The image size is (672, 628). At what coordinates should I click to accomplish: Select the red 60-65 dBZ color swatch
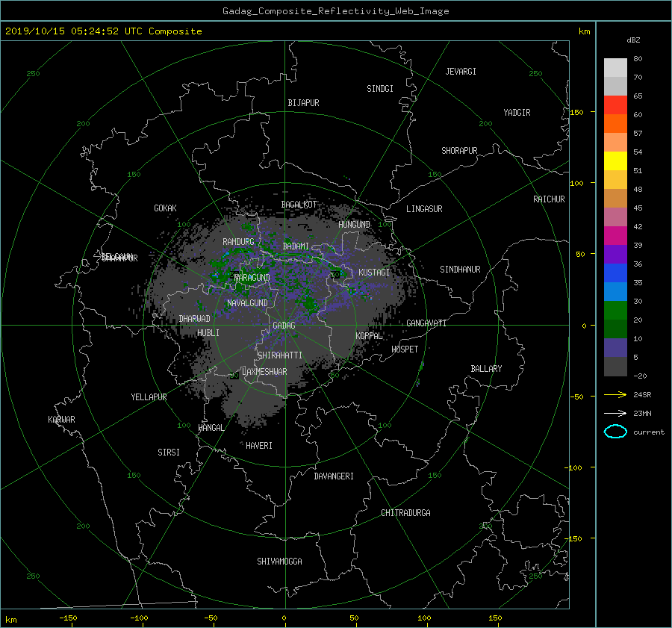click(x=615, y=105)
